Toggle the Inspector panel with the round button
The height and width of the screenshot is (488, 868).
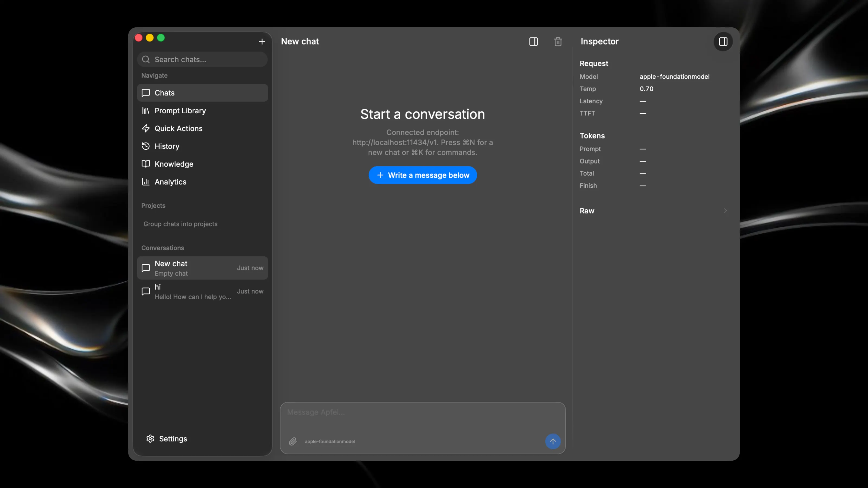(723, 41)
